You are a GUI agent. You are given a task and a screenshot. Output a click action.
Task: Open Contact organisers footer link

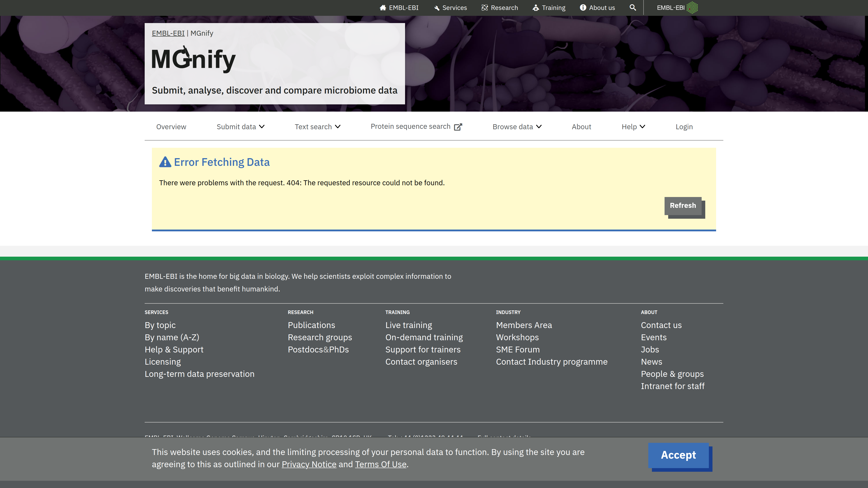(421, 362)
